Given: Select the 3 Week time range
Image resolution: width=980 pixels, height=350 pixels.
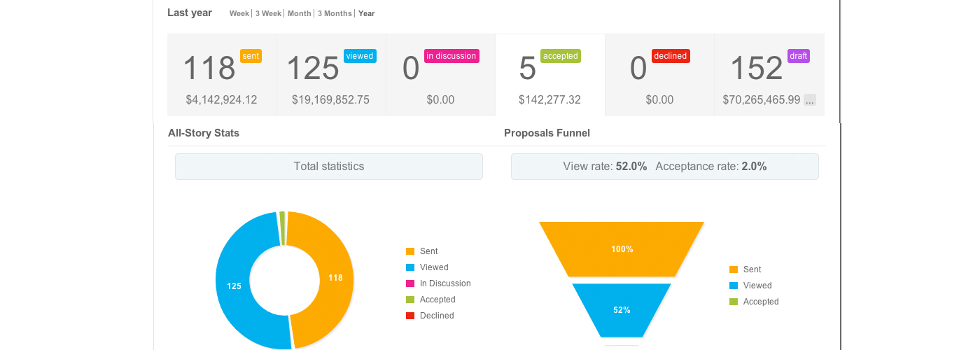Looking at the screenshot, I should pos(268,13).
